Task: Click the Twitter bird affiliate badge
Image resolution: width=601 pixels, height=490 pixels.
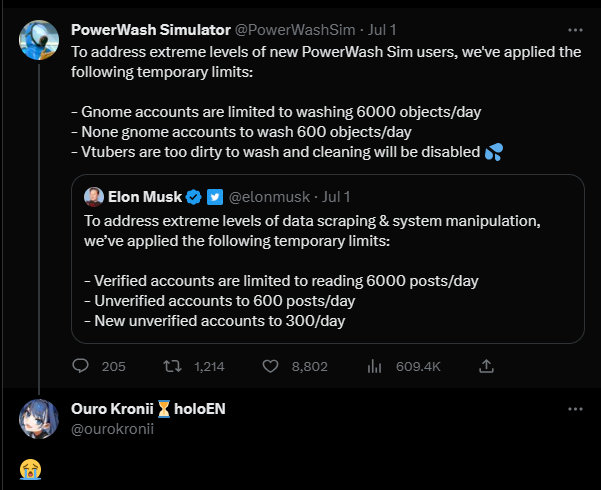Action: click(215, 197)
